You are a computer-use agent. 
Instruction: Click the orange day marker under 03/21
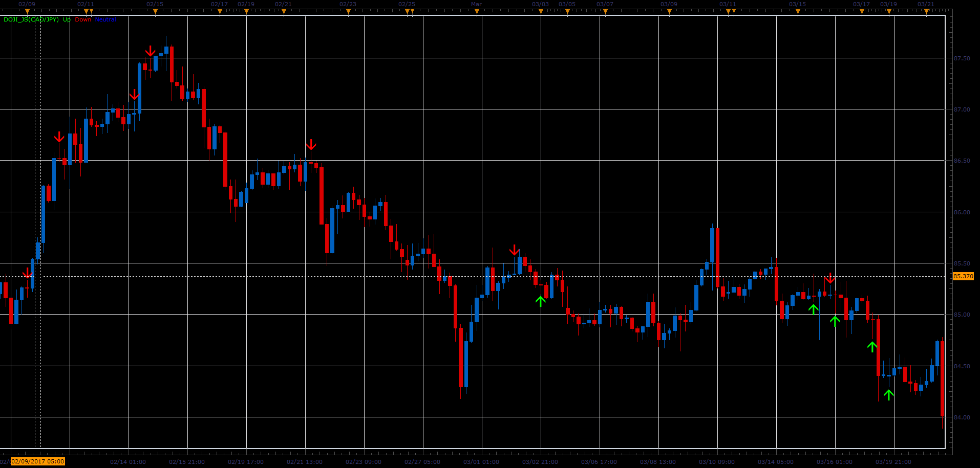[x=926, y=11]
